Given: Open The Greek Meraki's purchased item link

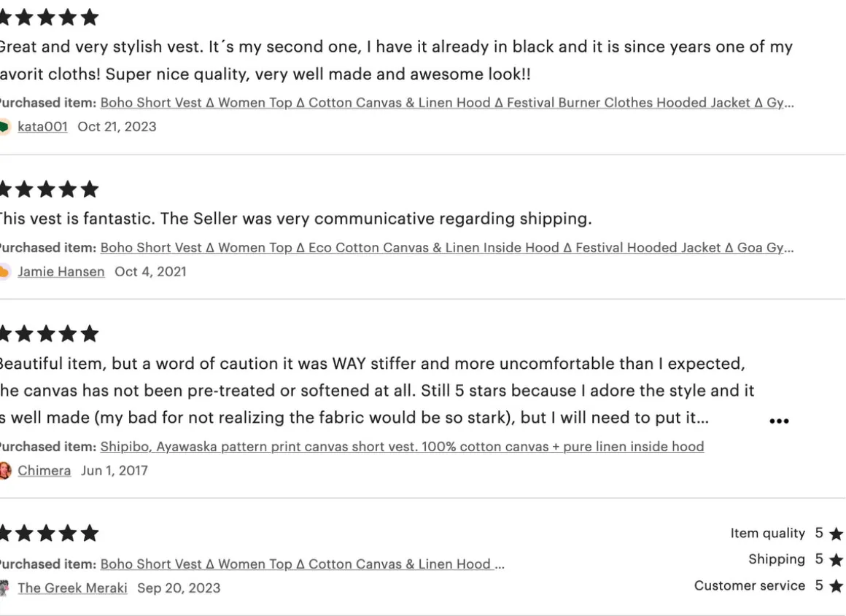Looking at the screenshot, I should coord(302,564).
